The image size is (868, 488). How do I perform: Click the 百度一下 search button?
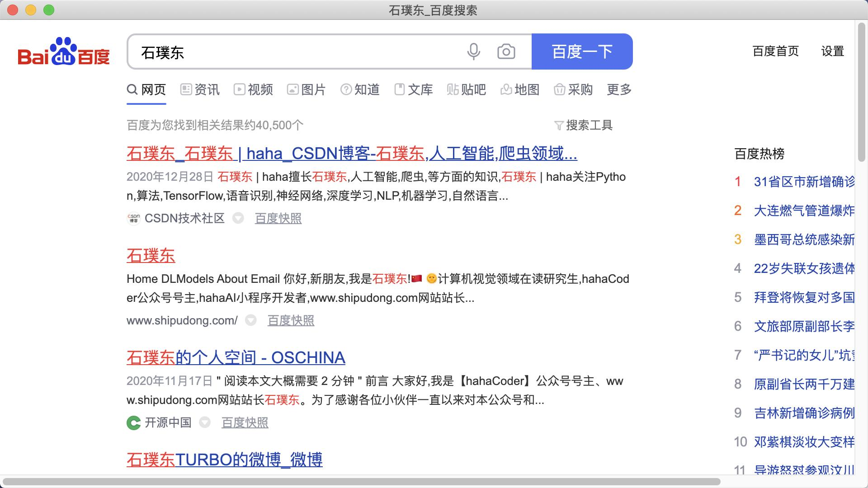[x=581, y=52]
